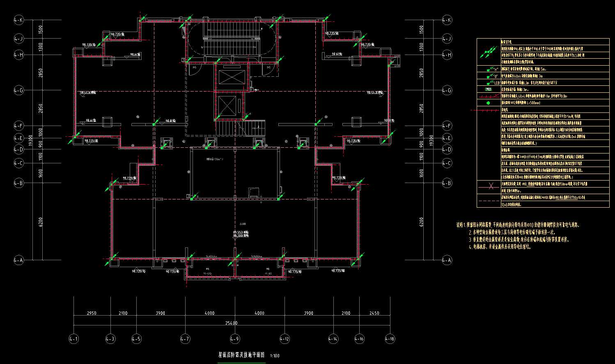The width and height of the screenshot is (615, 364).
Task: Select the drawing title 屋面层防雷及接地平面图
Action: 241,355
